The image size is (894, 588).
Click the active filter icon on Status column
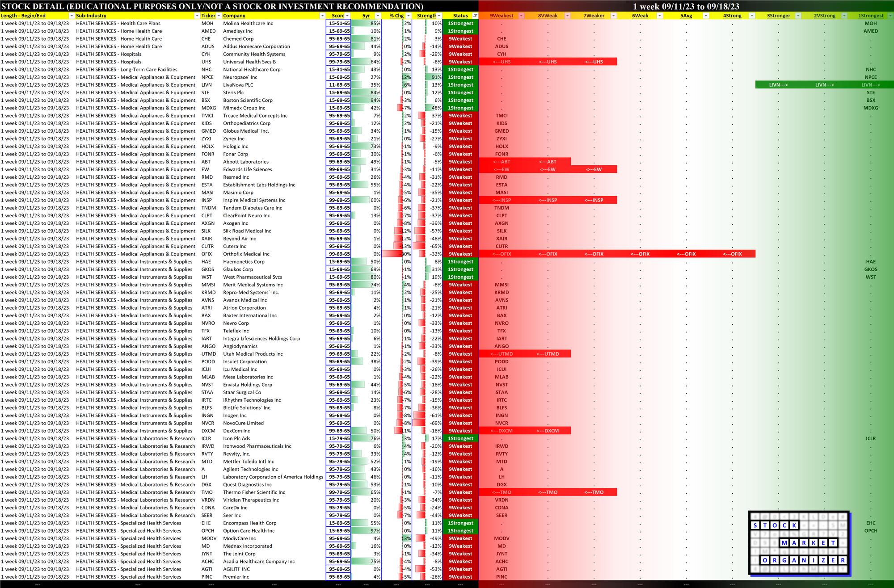tap(475, 16)
